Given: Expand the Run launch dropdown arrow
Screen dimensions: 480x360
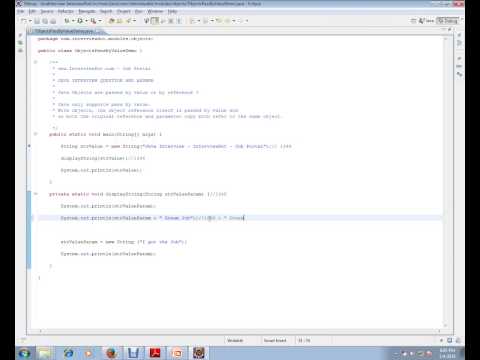Looking at the screenshot, I should tap(86, 21).
